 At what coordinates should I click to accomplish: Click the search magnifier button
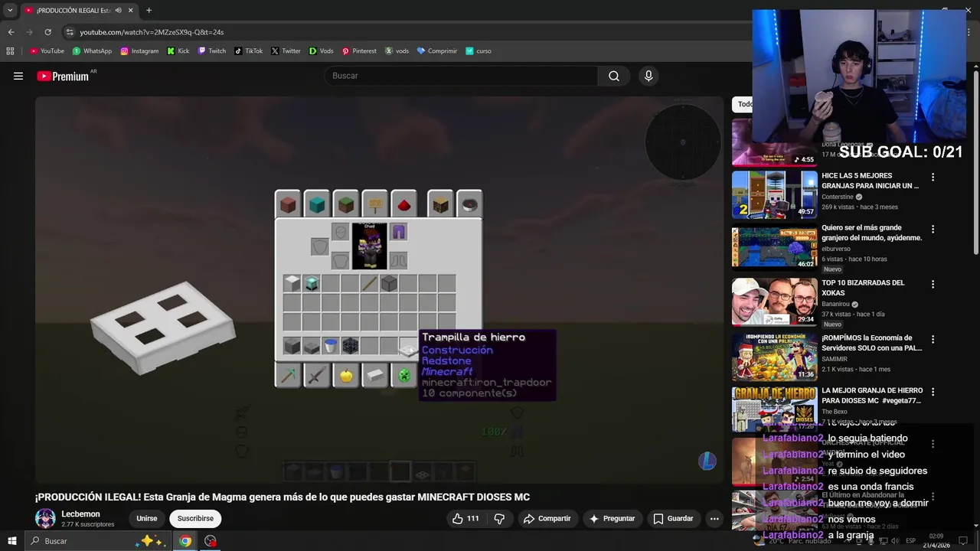[614, 76]
